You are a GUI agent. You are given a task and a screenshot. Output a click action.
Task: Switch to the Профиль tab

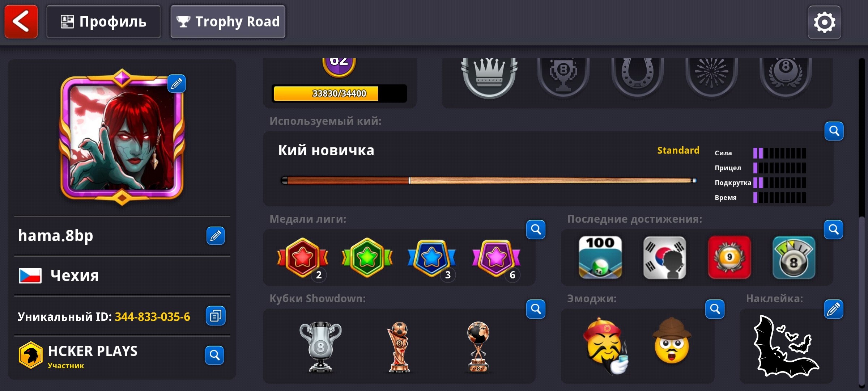point(103,22)
